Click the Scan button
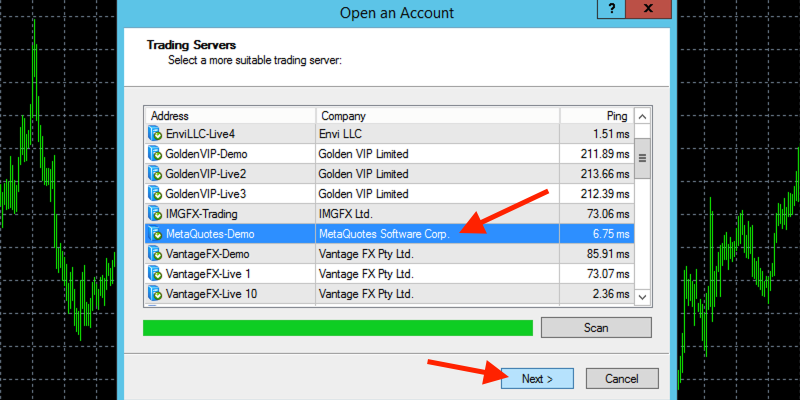Viewport: 800px width, 400px height. (x=596, y=328)
